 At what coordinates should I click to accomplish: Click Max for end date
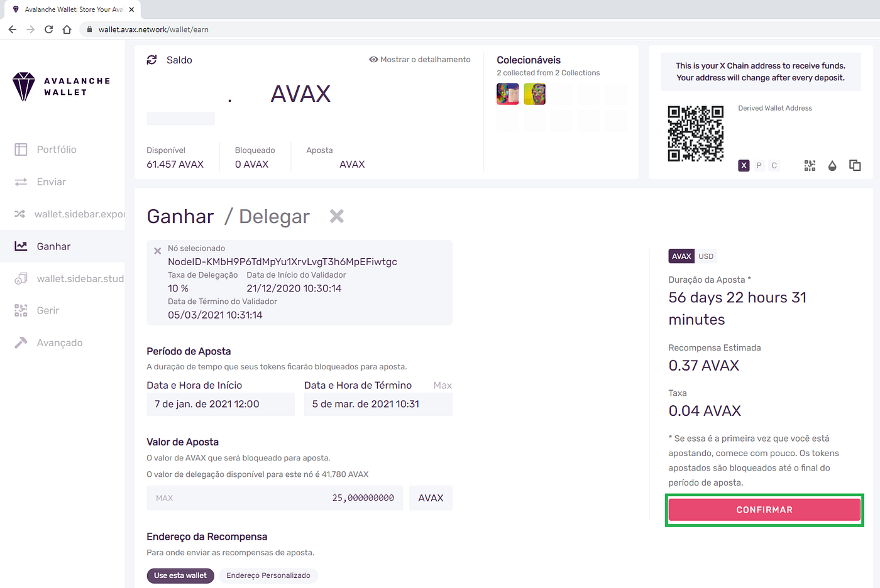443,385
